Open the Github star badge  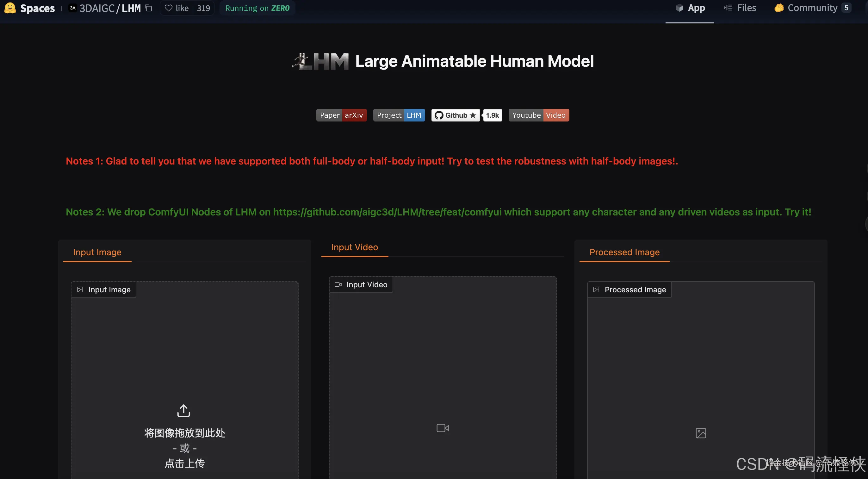click(456, 115)
